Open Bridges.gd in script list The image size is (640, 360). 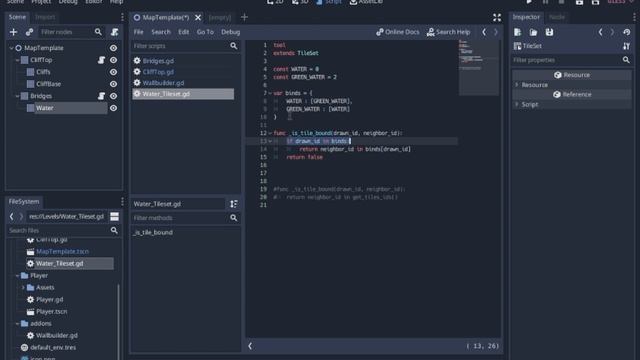(158, 61)
